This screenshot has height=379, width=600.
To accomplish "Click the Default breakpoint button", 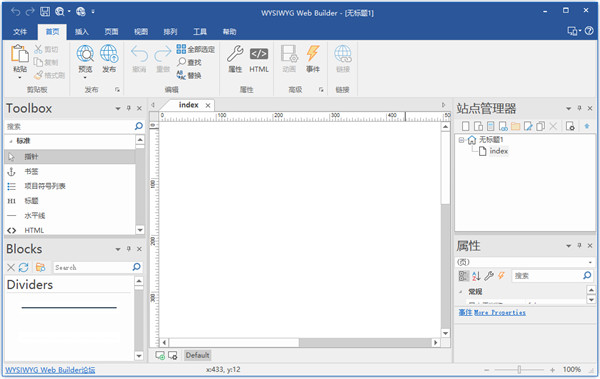I will tap(197, 355).
